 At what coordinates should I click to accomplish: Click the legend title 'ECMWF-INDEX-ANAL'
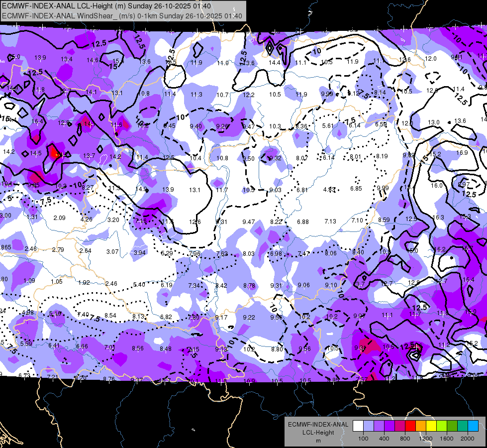click(318, 425)
